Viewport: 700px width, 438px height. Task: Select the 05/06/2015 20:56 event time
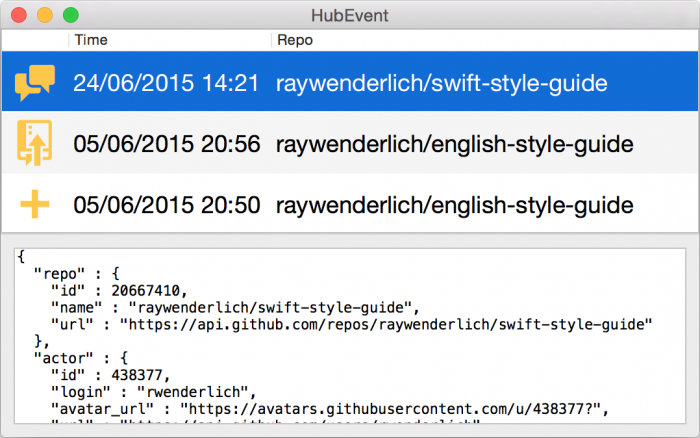click(166, 145)
